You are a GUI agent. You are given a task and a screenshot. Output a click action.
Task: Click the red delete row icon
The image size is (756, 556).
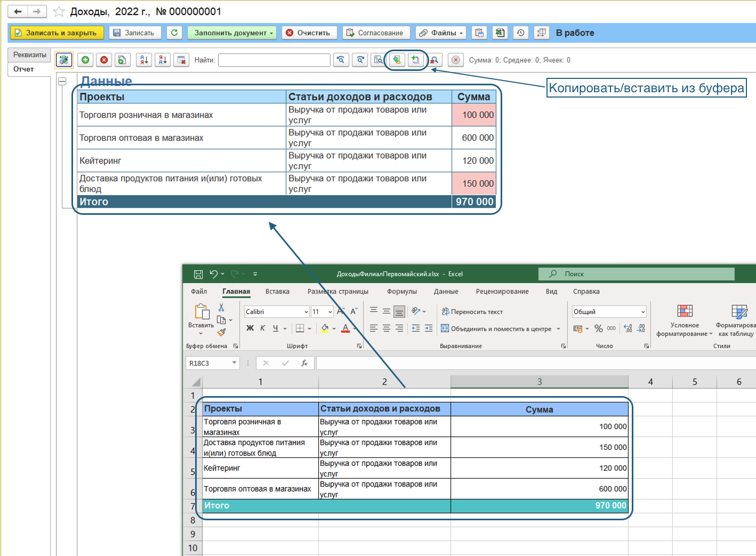point(104,60)
